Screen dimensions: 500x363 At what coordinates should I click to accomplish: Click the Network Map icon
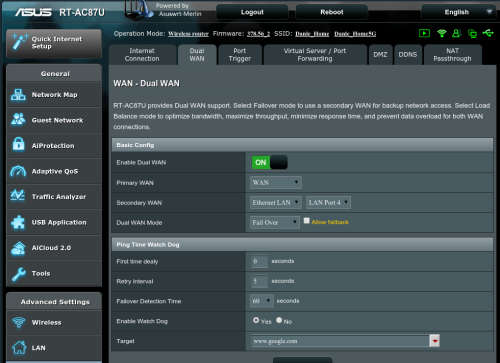(x=18, y=95)
